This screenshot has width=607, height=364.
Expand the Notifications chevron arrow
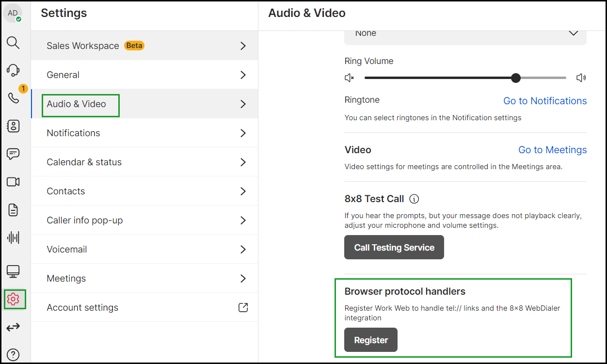pos(243,133)
